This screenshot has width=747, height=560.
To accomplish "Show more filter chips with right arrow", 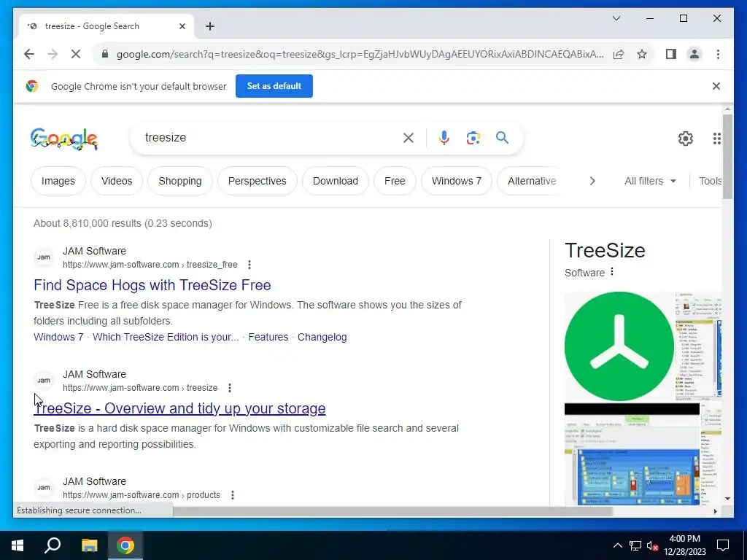I will click(592, 181).
